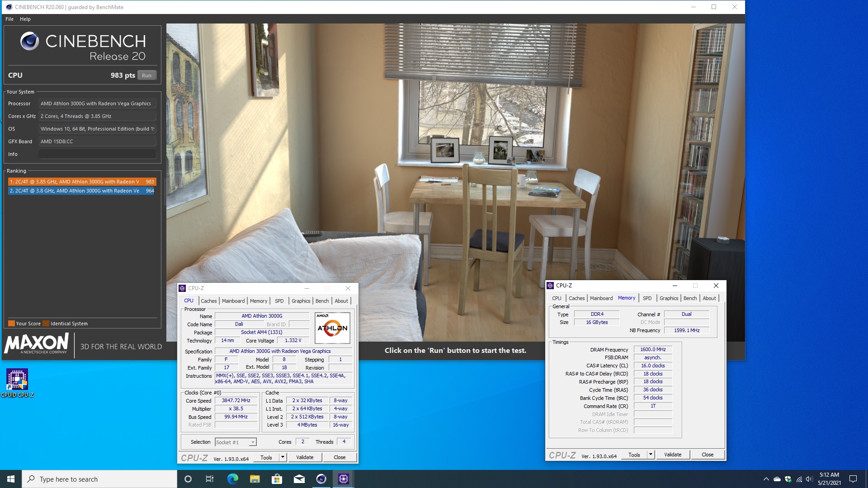Switch to Caches tab in left CPU-Z
This screenshot has height=488, width=868.
tap(208, 301)
